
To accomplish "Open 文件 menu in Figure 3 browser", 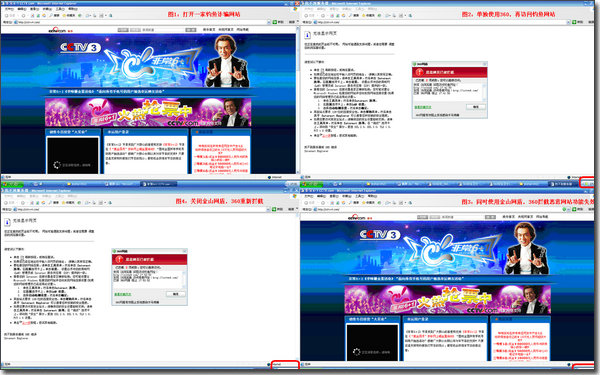I will pos(309,196).
